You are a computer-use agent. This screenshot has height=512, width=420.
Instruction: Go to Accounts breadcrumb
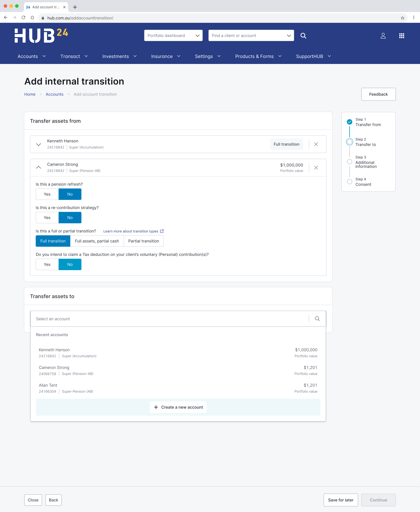[54, 94]
